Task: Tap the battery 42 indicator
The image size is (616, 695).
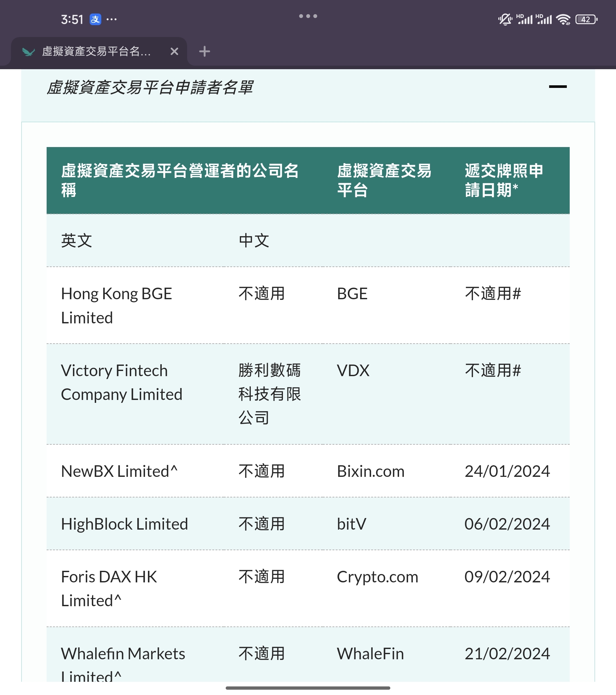Action: pyautogui.click(x=586, y=19)
